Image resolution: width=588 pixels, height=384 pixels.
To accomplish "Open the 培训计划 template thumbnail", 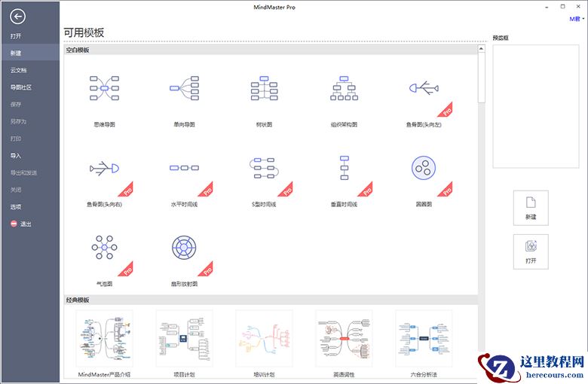I will (264, 339).
